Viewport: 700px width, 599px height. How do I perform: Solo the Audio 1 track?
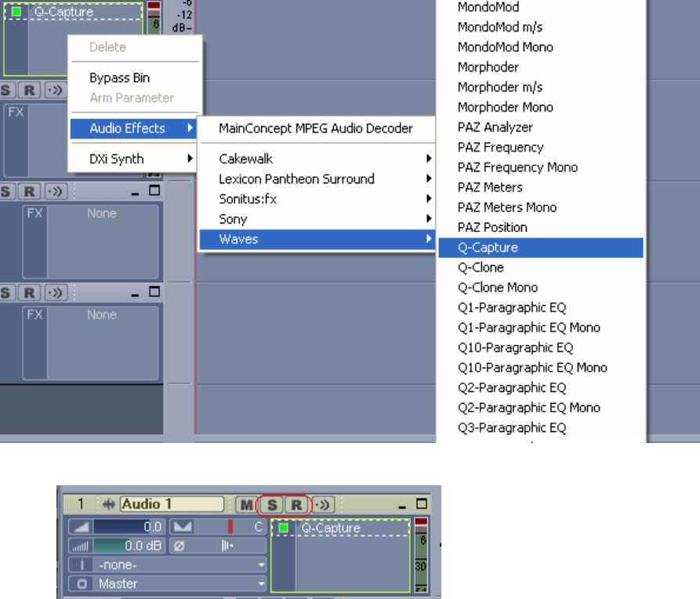272,505
